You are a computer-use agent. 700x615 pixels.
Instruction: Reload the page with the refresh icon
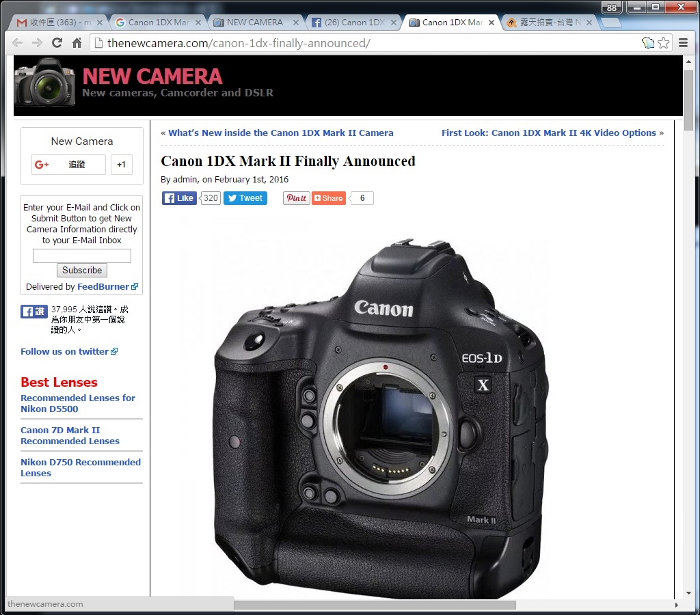click(57, 43)
